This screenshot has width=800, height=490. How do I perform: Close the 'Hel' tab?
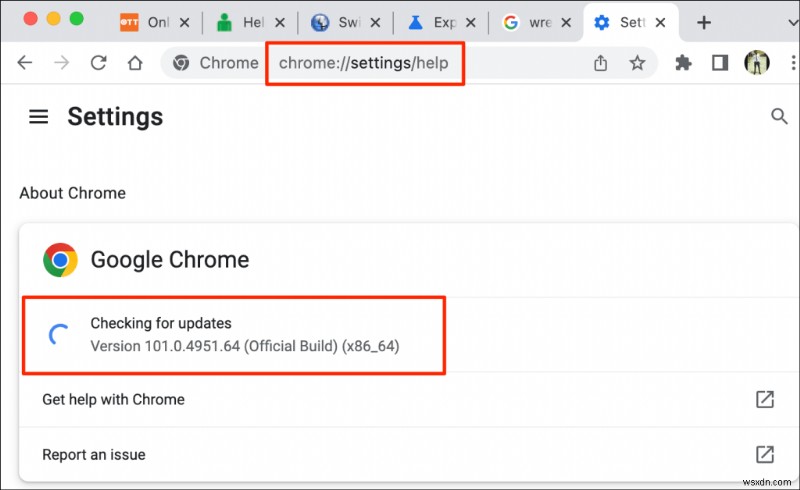click(x=280, y=22)
